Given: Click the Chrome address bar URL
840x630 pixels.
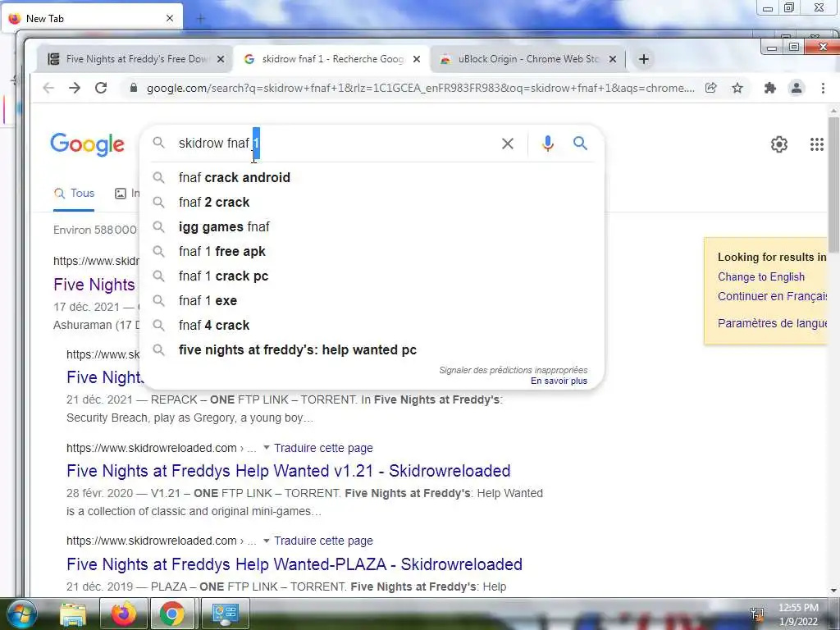Looking at the screenshot, I should click(420, 88).
